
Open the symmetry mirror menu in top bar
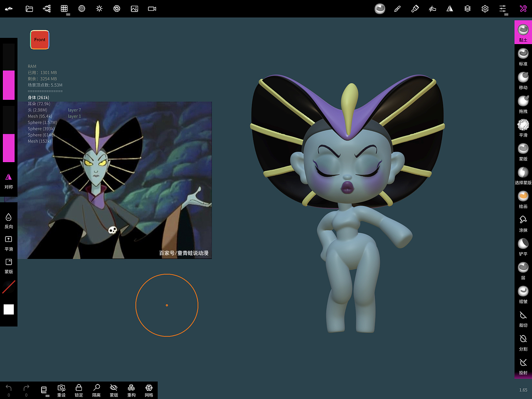click(450, 9)
